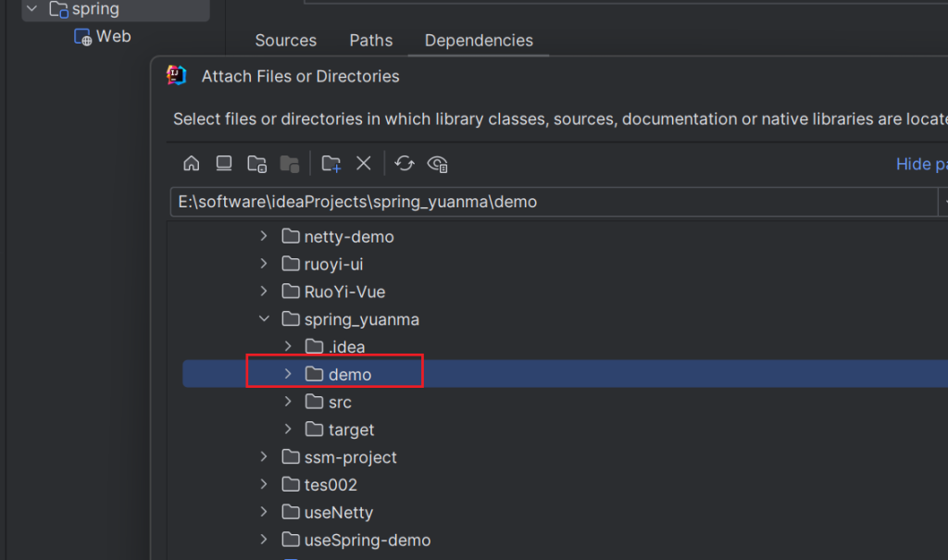Switch to the Sources tab
Image resolution: width=948 pixels, height=560 pixels.
[x=285, y=41]
